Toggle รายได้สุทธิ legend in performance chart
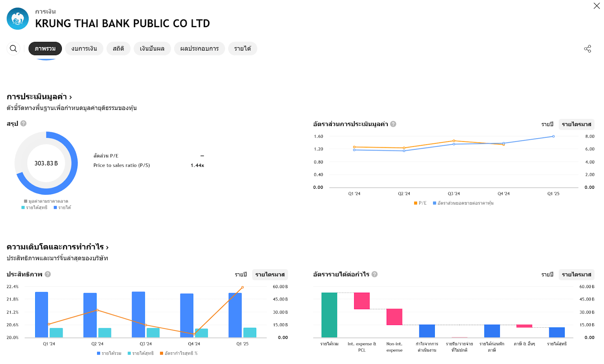This screenshot has width=604, height=364. pos(141,353)
